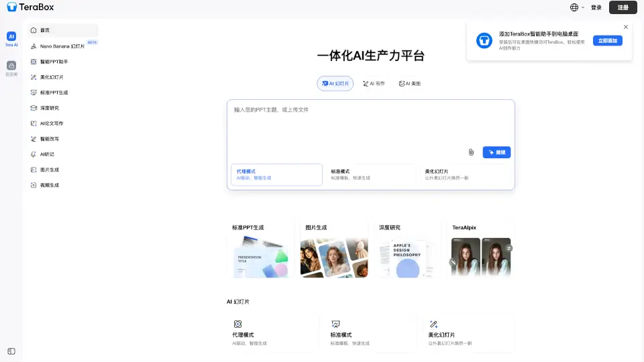
Task: Open 视频生成 in the sidebar
Action: point(50,185)
